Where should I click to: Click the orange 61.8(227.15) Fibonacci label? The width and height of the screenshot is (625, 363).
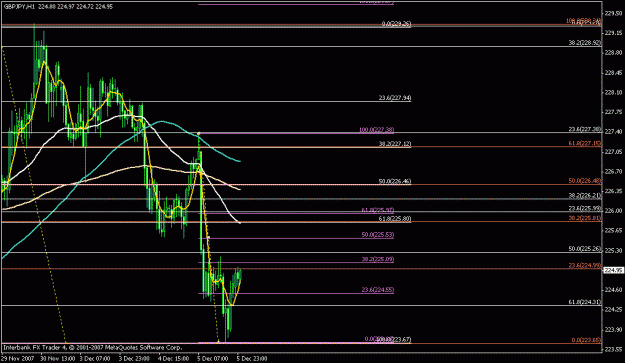585,143
